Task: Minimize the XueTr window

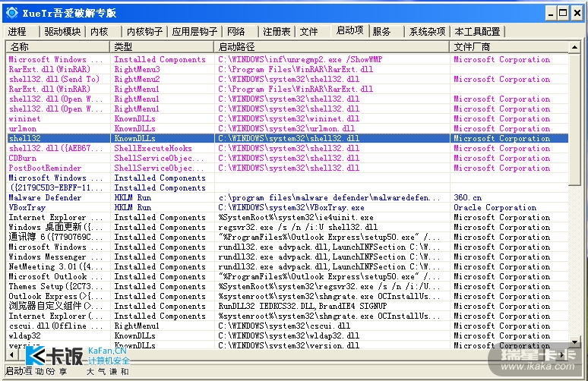Action: click(x=551, y=14)
